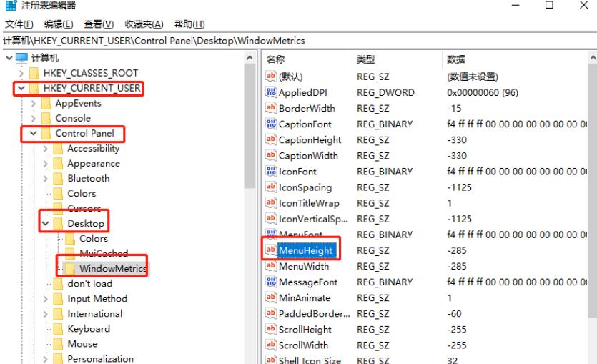The height and width of the screenshot is (364, 597).
Task: Collapse the HKEY_CURRENT_USER tree node
Action: coord(21,89)
